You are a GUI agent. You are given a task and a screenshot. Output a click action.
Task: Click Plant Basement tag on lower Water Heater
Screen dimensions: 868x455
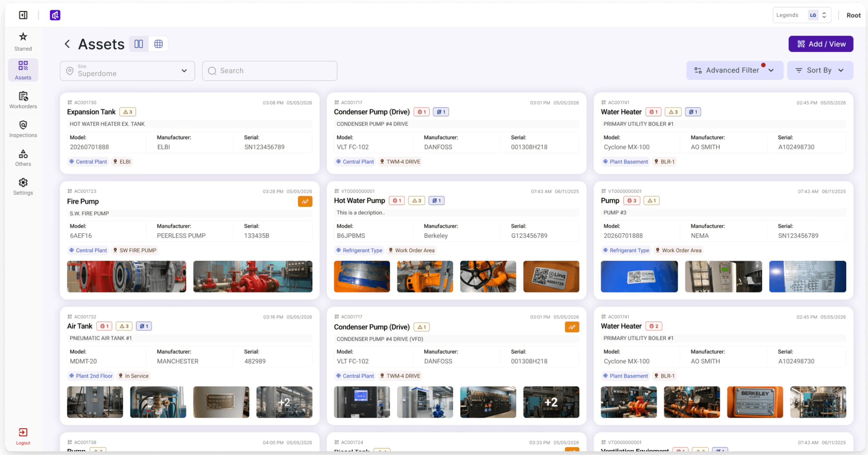pyautogui.click(x=626, y=376)
